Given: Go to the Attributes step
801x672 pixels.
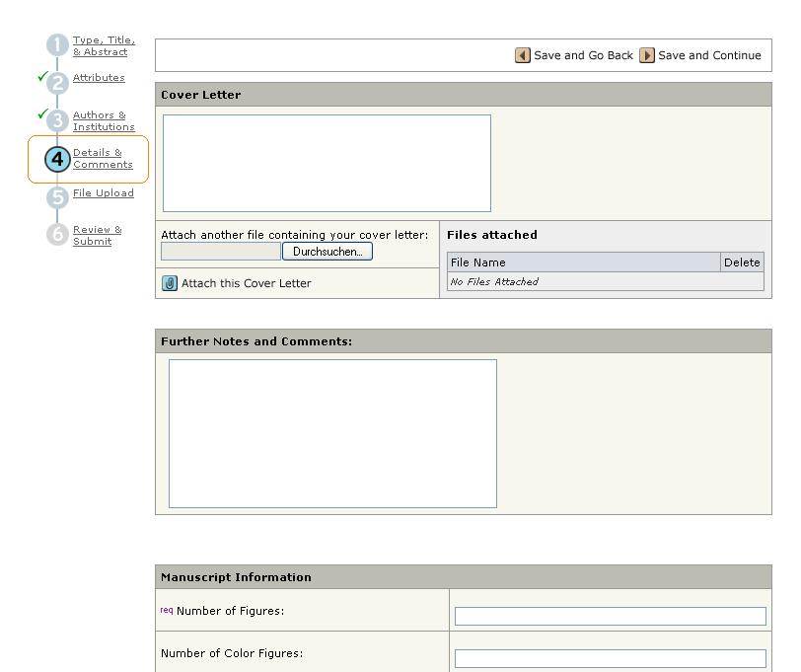Looking at the screenshot, I should pyautogui.click(x=99, y=78).
